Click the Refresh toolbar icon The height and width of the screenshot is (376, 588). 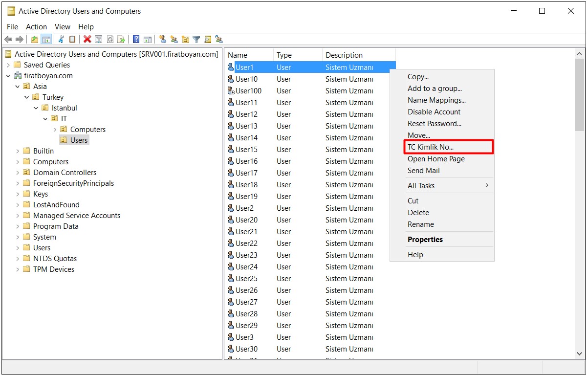[110, 40]
